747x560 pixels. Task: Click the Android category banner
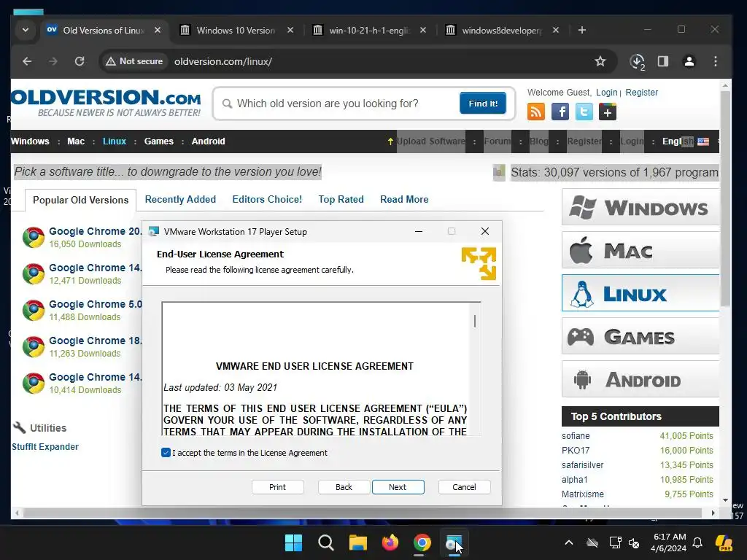(x=640, y=379)
